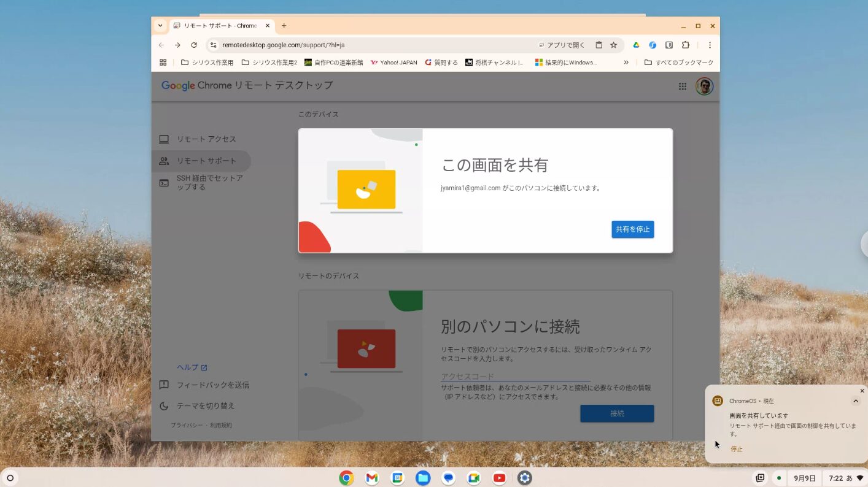Reload the page with the refresh icon

coord(194,45)
